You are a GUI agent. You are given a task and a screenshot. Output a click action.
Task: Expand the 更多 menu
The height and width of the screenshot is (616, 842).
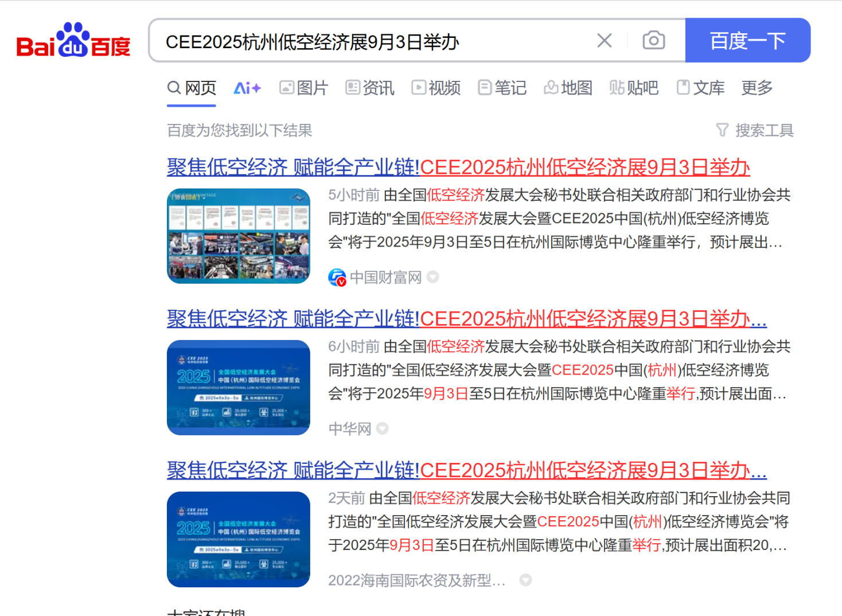[757, 88]
